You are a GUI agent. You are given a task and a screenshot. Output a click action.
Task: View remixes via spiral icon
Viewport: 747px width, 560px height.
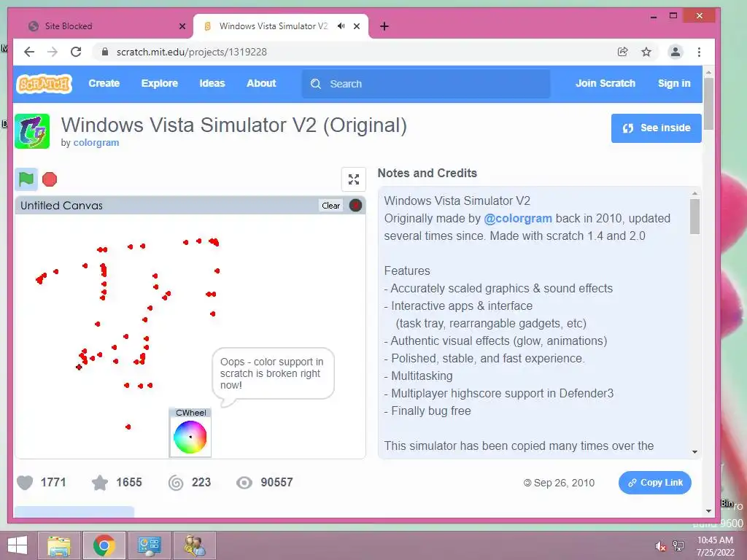tap(176, 483)
